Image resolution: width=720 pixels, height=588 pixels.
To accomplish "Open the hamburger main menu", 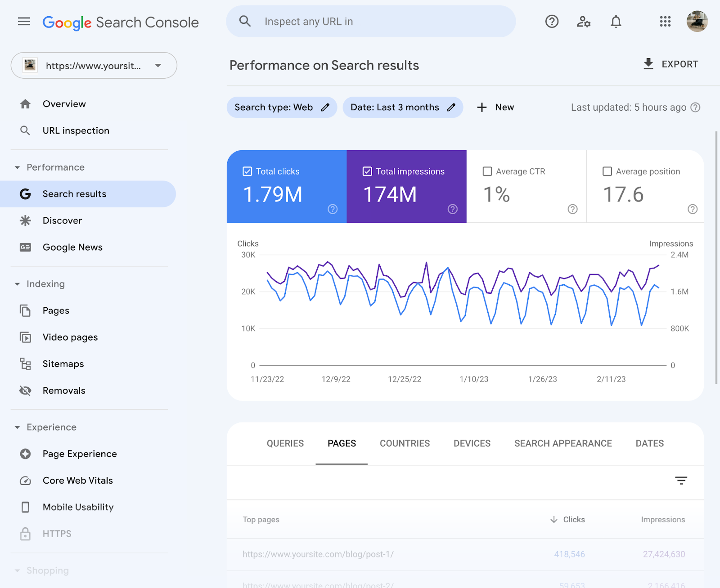I will [x=24, y=22].
